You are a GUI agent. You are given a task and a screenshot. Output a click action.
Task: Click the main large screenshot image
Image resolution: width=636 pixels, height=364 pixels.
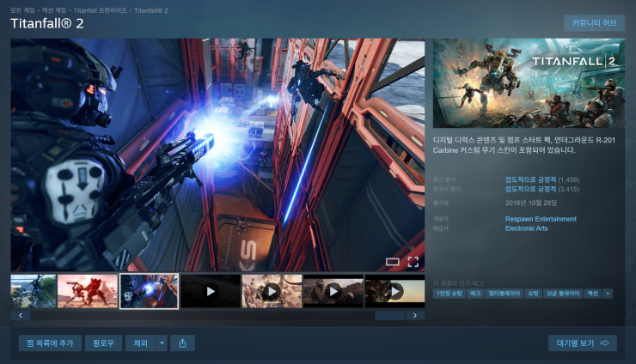pyautogui.click(x=217, y=155)
